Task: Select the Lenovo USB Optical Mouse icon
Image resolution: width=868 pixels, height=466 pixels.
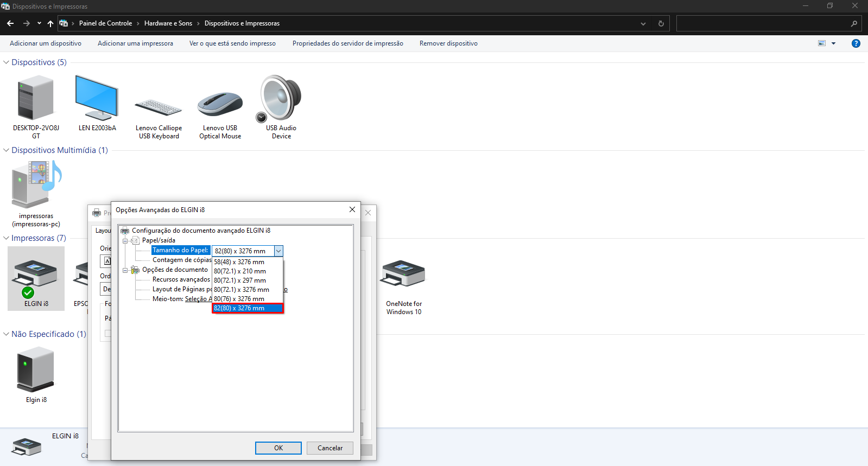Action: pos(220,104)
